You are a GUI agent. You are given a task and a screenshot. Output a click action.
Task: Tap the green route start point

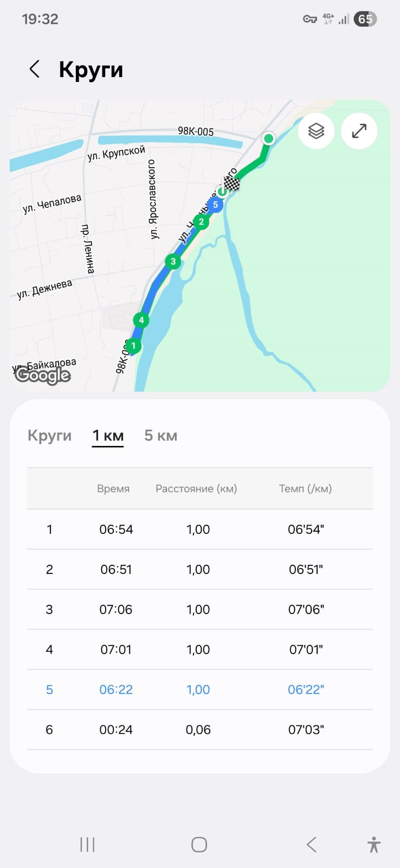268,139
